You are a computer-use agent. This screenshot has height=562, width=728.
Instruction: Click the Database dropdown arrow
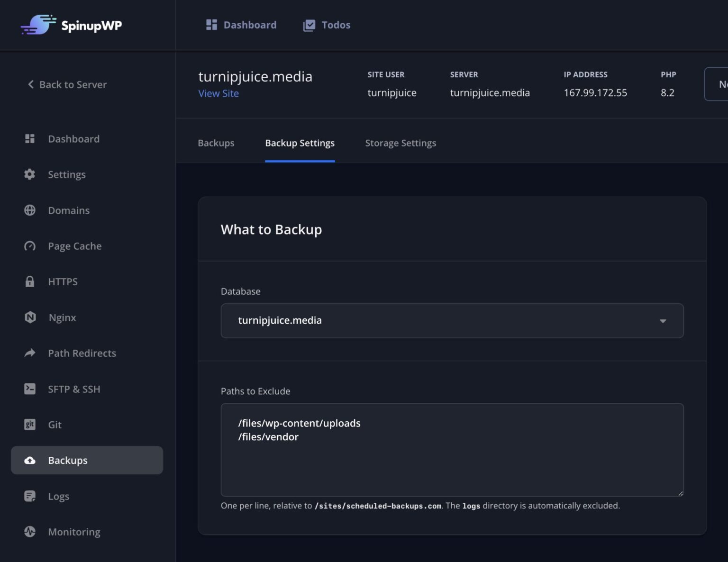click(663, 321)
